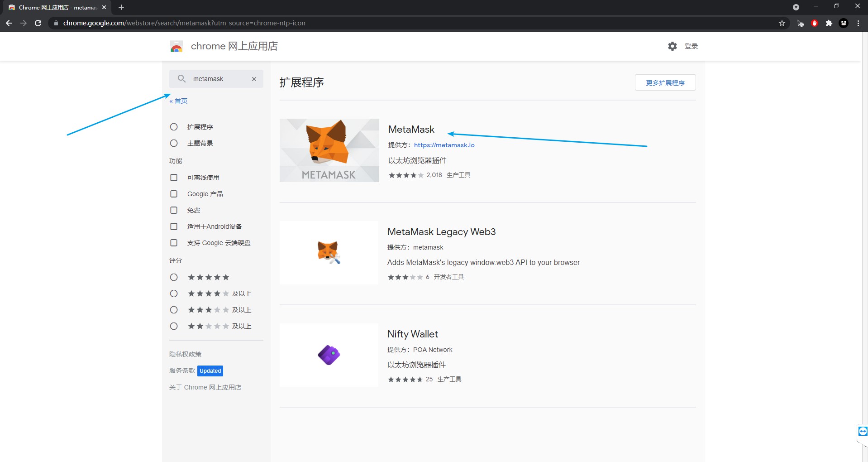Image resolution: width=868 pixels, height=462 pixels.
Task: Click the MetaMask 以太坊浏览器插件 description
Action: coord(417,160)
